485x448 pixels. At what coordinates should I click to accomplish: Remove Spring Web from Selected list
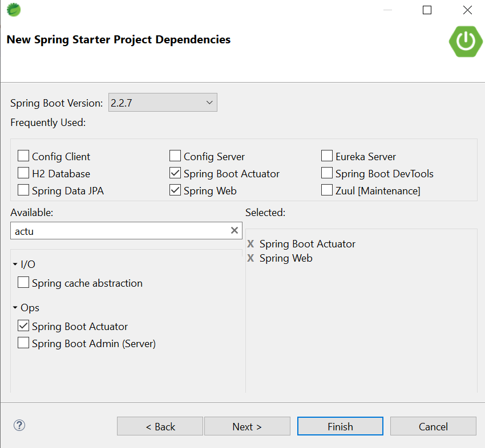(x=250, y=258)
